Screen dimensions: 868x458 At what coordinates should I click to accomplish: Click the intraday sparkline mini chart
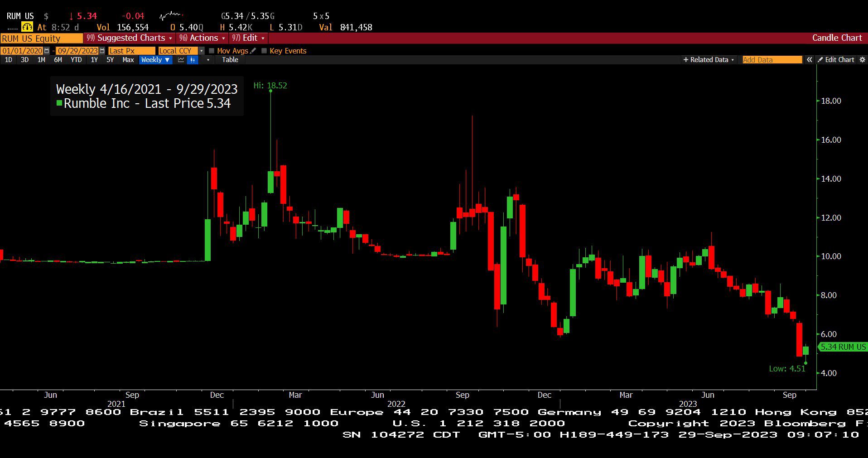click(170, 16)
